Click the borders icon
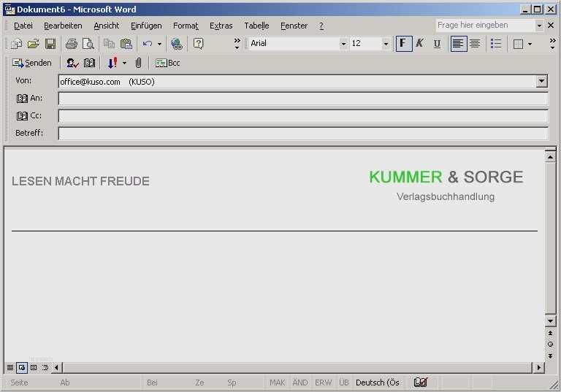 [518, 44]
